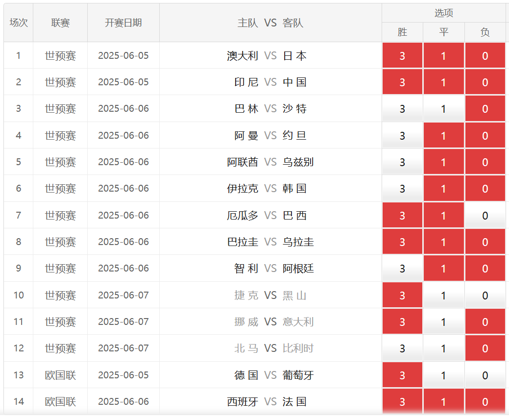Unselect win (3) for 印尼 VS 中国
509x420 pixels.
point(402,82)
